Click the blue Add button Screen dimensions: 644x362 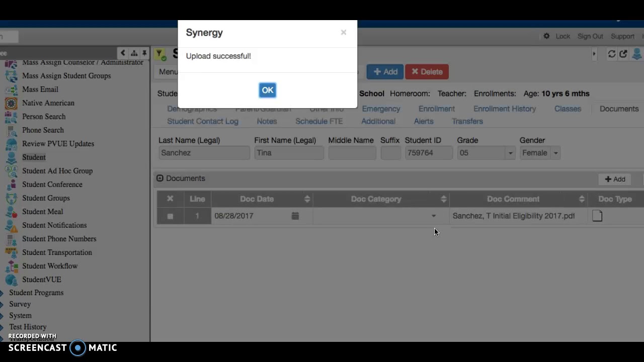pyautogui.click(x=385, y=72)
